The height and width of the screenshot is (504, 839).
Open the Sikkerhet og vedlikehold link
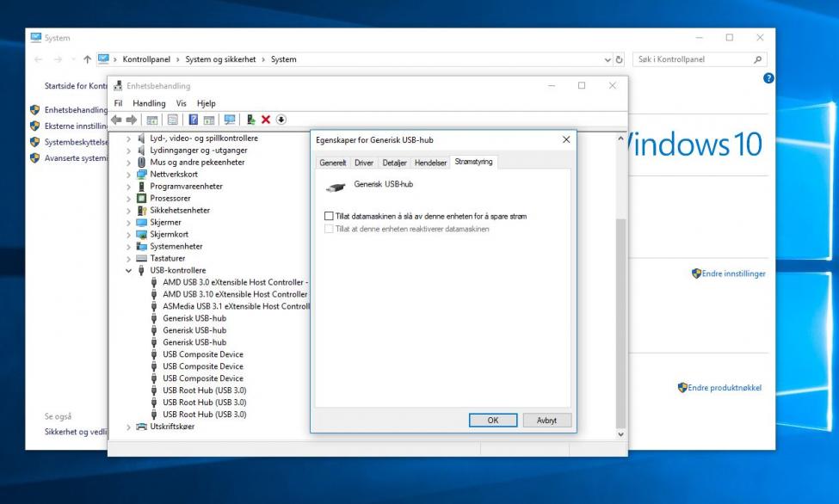click(76, 432)
